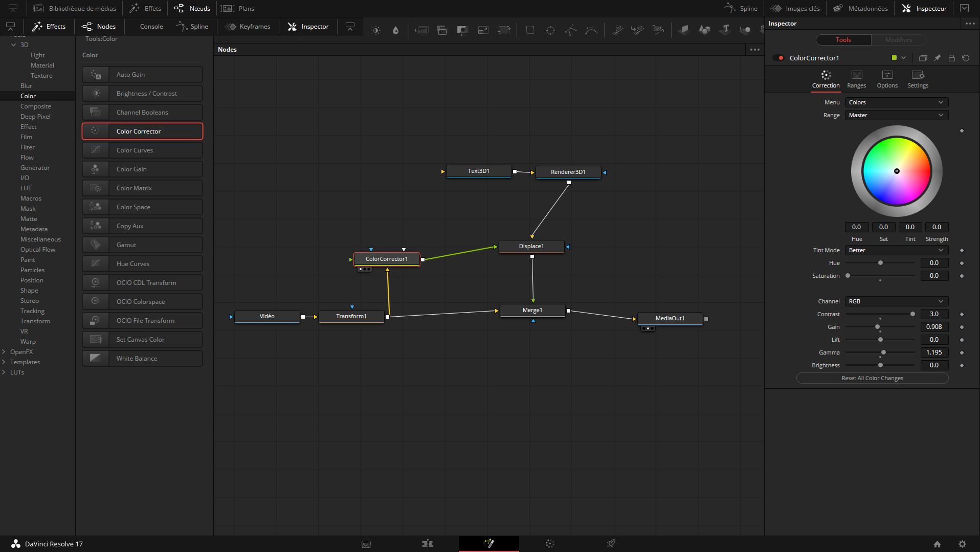Open the Tint Mode dropdown
This screenshot has width=980, height=552.
tap(896, 250)
